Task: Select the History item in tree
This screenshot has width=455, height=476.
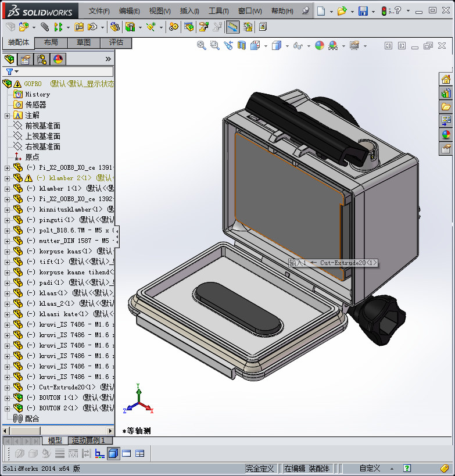Action: [x=37, y=94]
